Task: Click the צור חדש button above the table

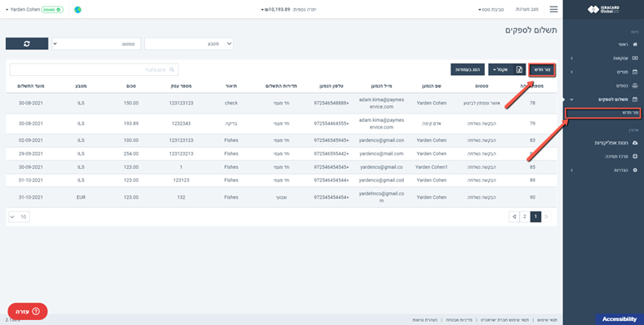Action: (x=542, y=69)
